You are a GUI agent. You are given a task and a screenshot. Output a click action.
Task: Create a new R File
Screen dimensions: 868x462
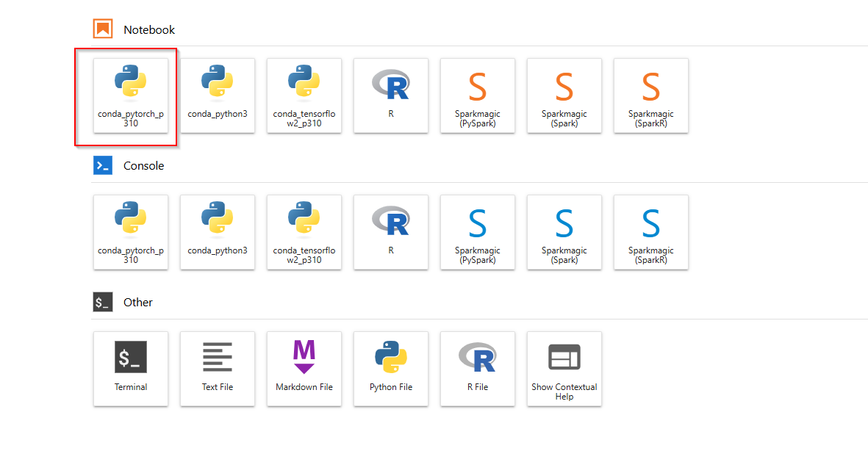(x=478, y=369)
